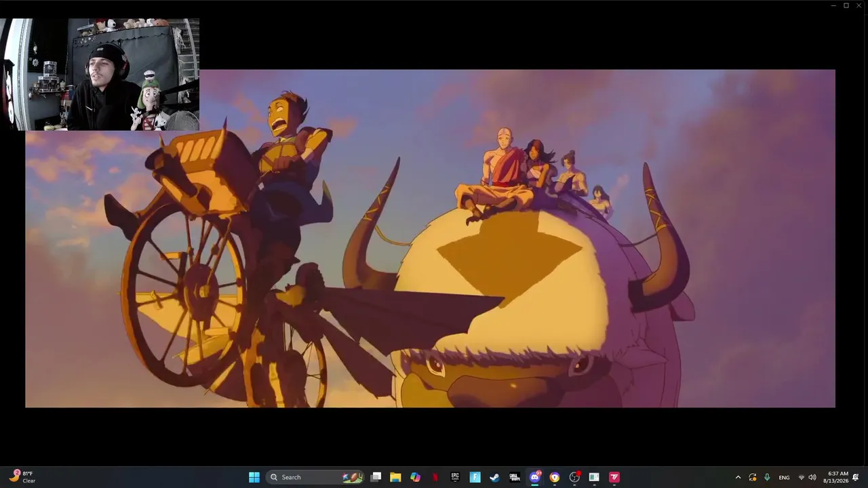This screenshot has width=868, height=488.
Task: Open the weather widget showing 81°F Clear
Action: pyautogui.click(x=22, y=477)
